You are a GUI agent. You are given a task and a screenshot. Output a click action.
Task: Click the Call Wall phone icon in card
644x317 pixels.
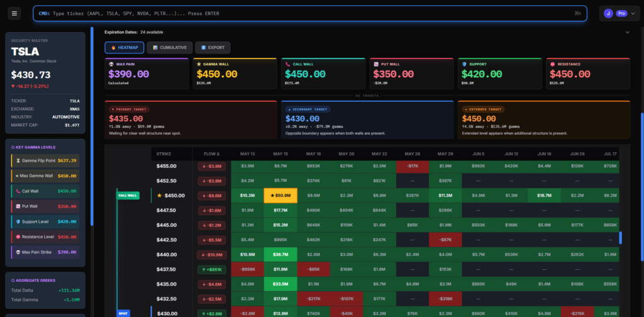pos(287,64)
